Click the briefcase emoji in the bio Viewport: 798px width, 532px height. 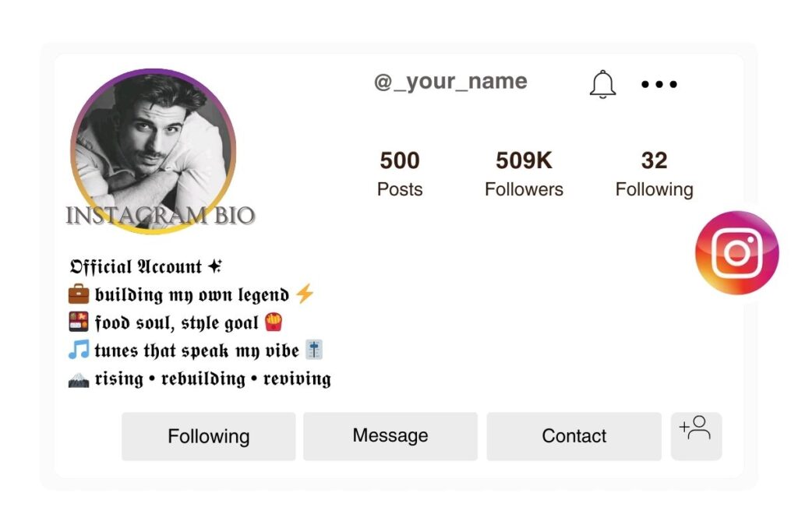[x=78, y=294]
